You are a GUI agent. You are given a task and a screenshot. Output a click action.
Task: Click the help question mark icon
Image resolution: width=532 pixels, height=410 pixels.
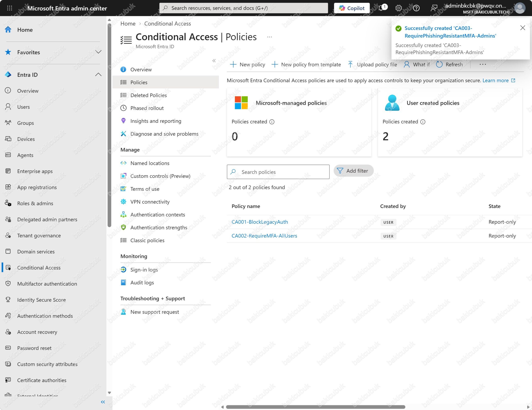point(416,8)
